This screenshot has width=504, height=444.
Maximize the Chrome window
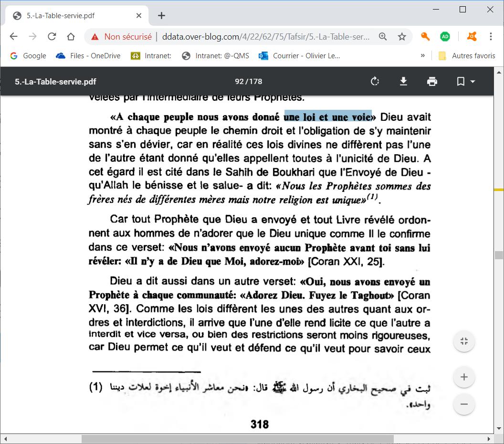coord(462,10)
